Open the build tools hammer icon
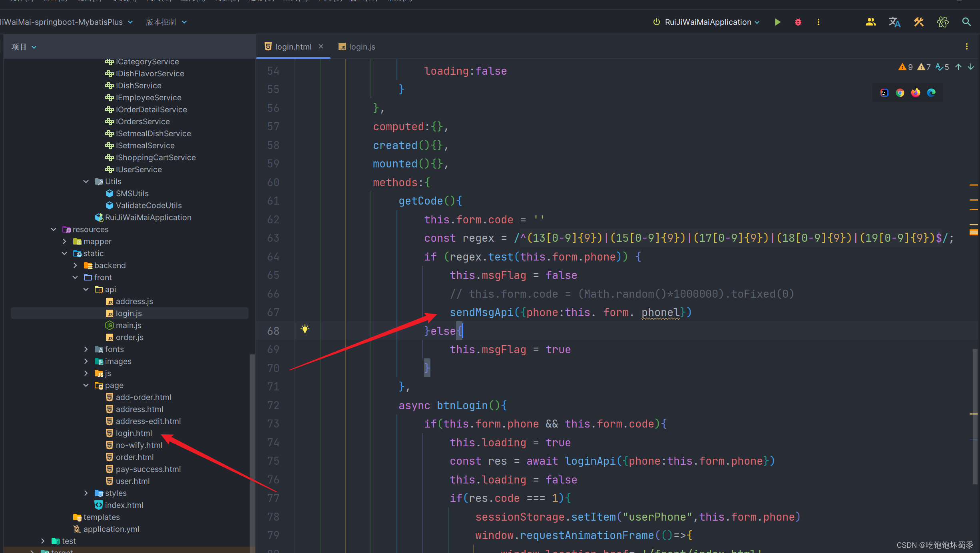This screenshot has width=980, height=553. tap(918, 22)
